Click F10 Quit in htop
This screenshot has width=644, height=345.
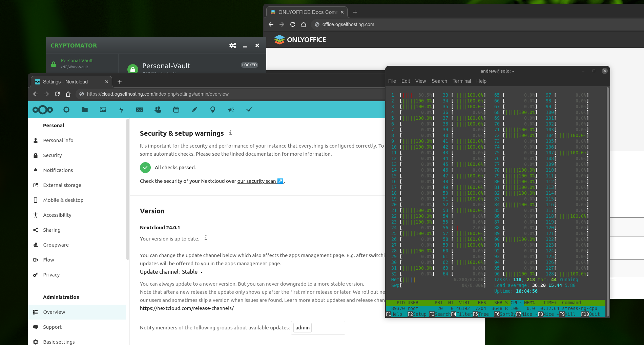(x=590, y=314)
